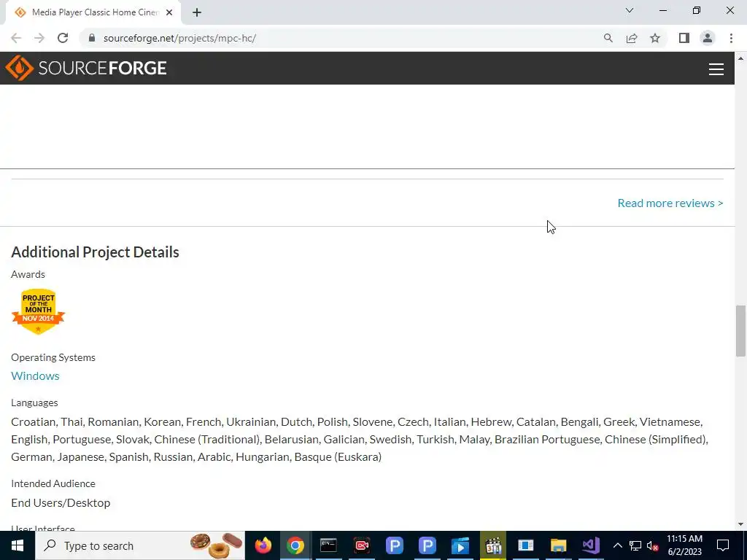
Task: Switch to Chrome in the taskbar
Action: 295,545
